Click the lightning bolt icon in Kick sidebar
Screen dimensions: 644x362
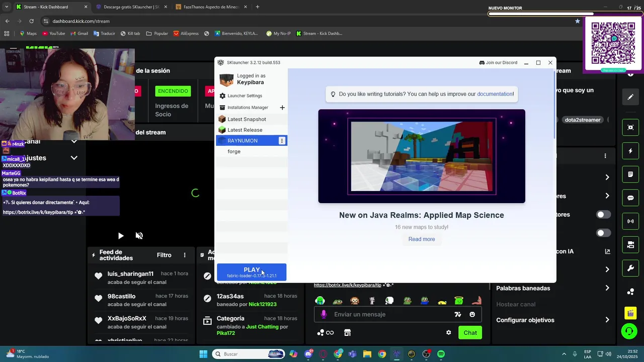tap(630, 151)
